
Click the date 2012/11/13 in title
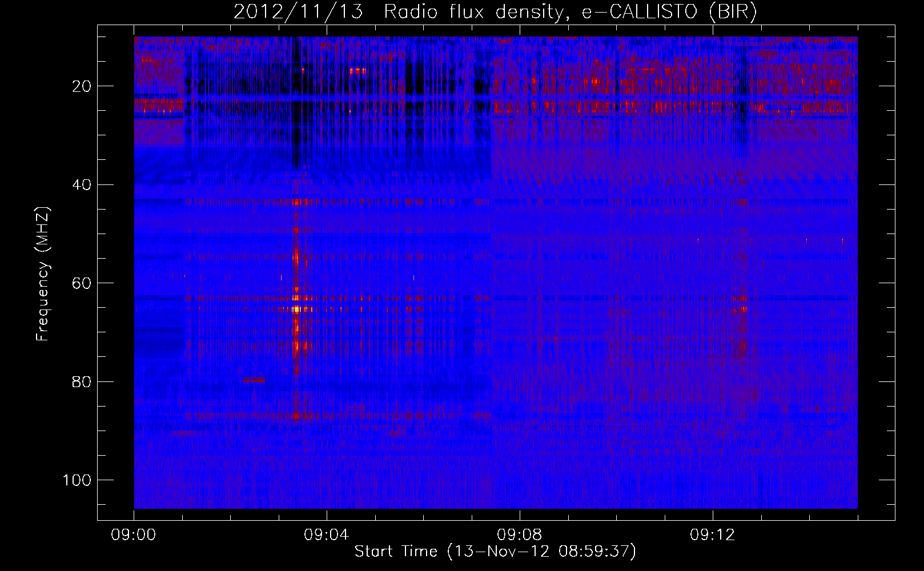pos(298,12)
